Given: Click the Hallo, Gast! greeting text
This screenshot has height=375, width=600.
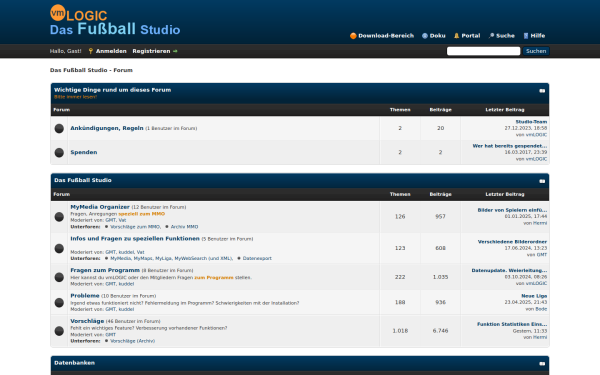Looking at the screenshot, I should pos(65,51).
